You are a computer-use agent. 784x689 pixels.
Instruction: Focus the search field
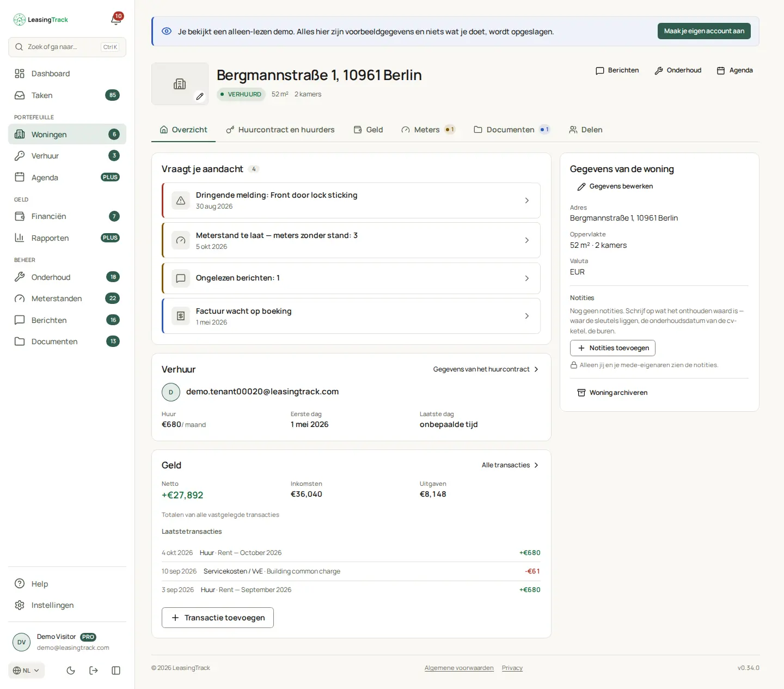click(x=67, y=47)
